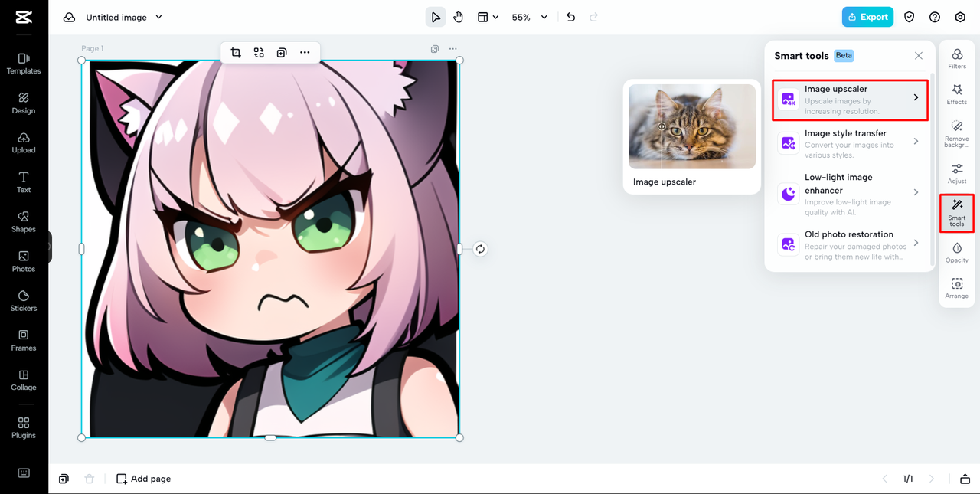
Task: Open the Photos panel
Action: (24, 262)
